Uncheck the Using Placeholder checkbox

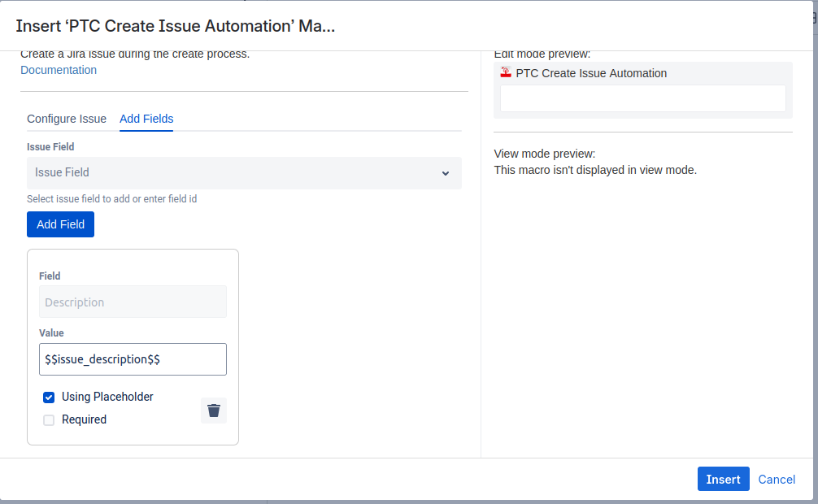coord(49,398)
